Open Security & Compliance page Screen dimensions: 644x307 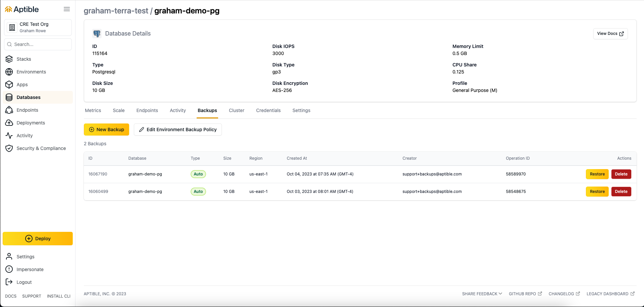click(x=41, y=148)
